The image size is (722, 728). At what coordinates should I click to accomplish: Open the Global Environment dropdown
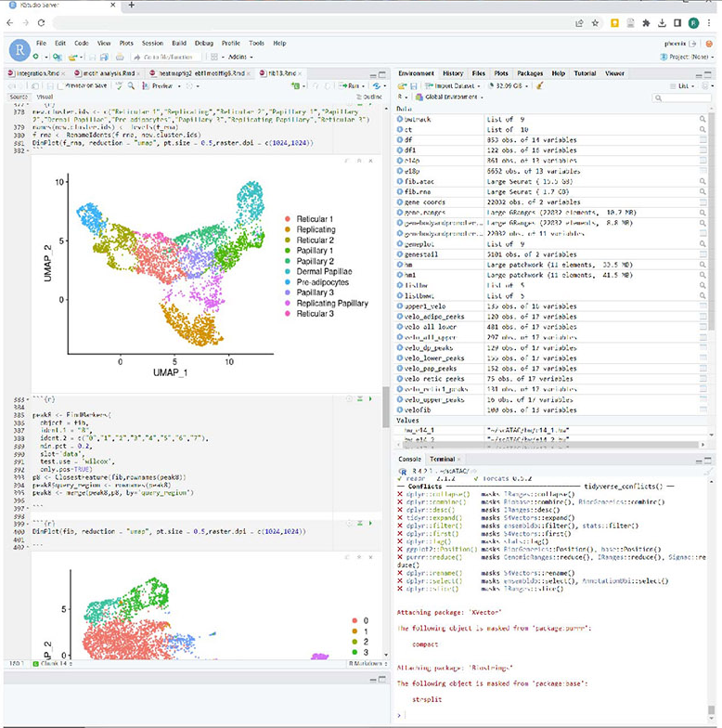[449, 97]
